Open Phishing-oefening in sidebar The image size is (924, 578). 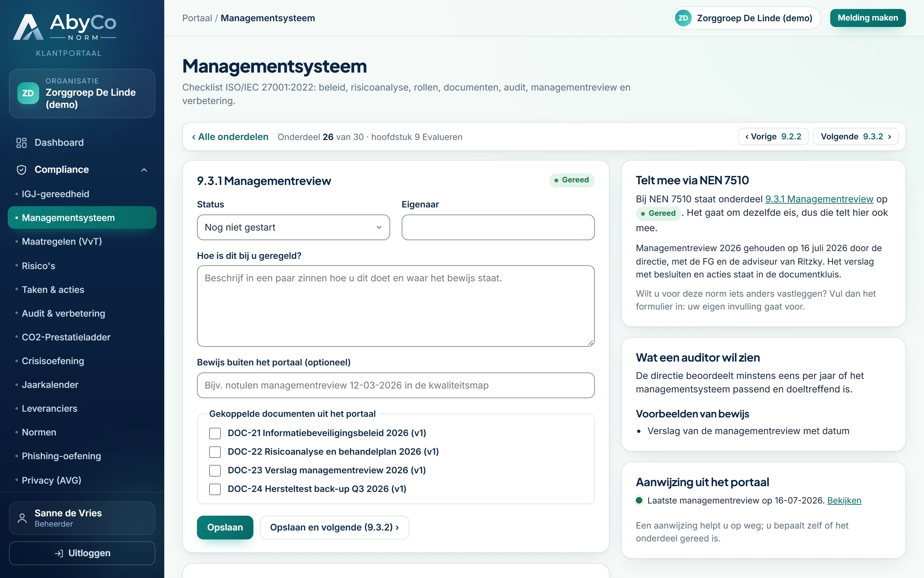[x=82, y=456]
